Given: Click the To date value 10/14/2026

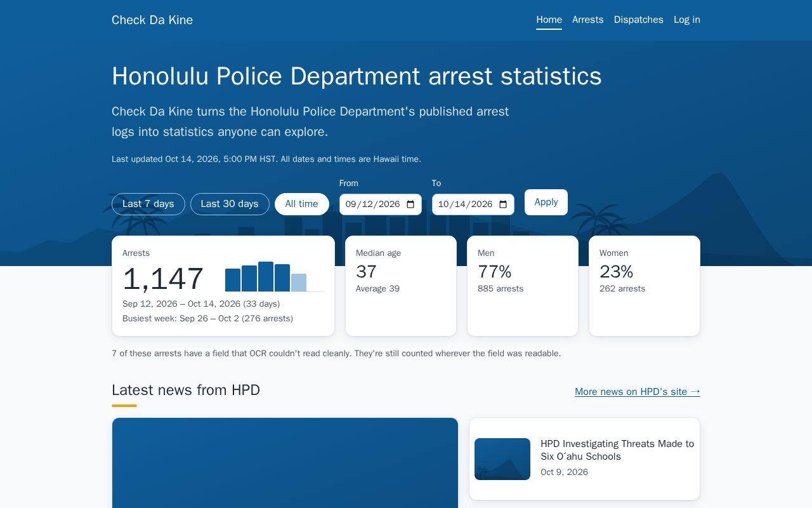Looking at the screenshot, I should [465, 204].
